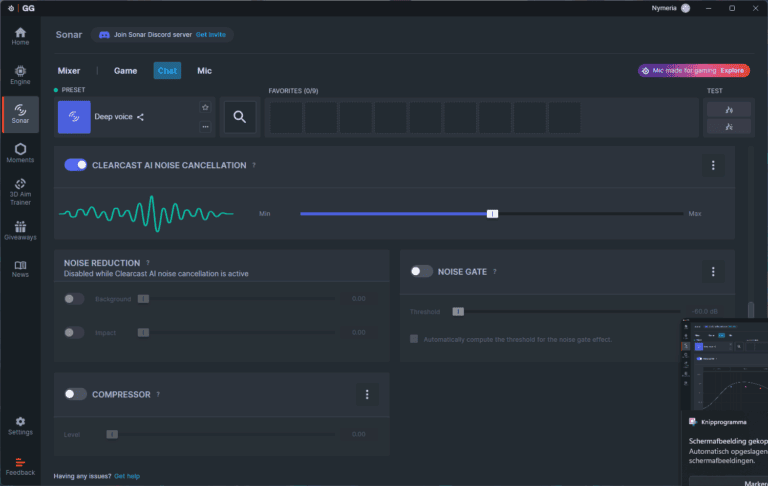
Task: Open Moments from the sidebar
Action: 20,152
